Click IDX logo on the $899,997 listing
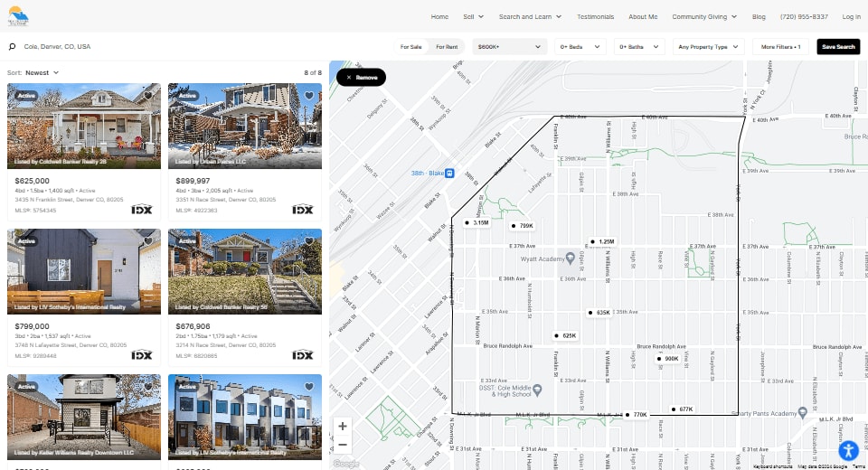 click(x=303, y=210)
